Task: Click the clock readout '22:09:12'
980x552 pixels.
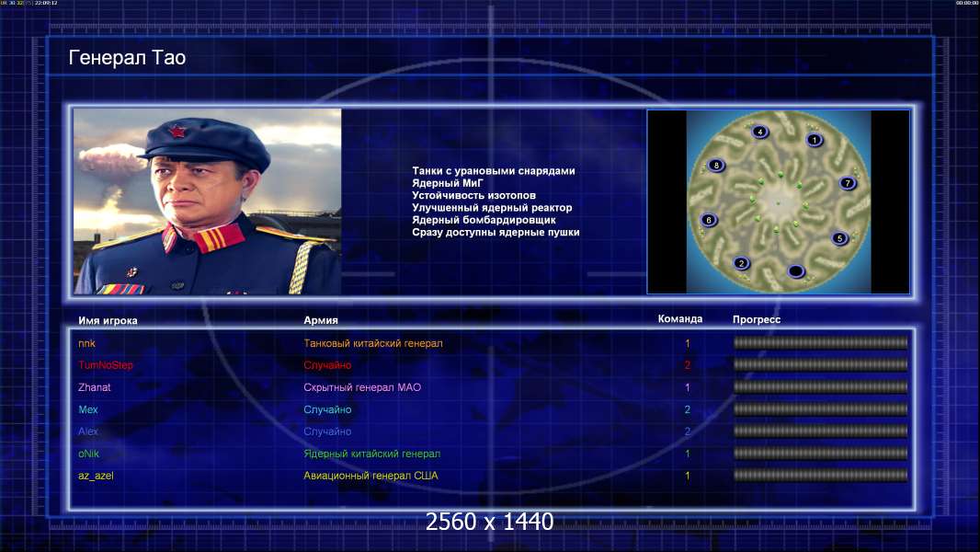Action: [x=46, y=3]
